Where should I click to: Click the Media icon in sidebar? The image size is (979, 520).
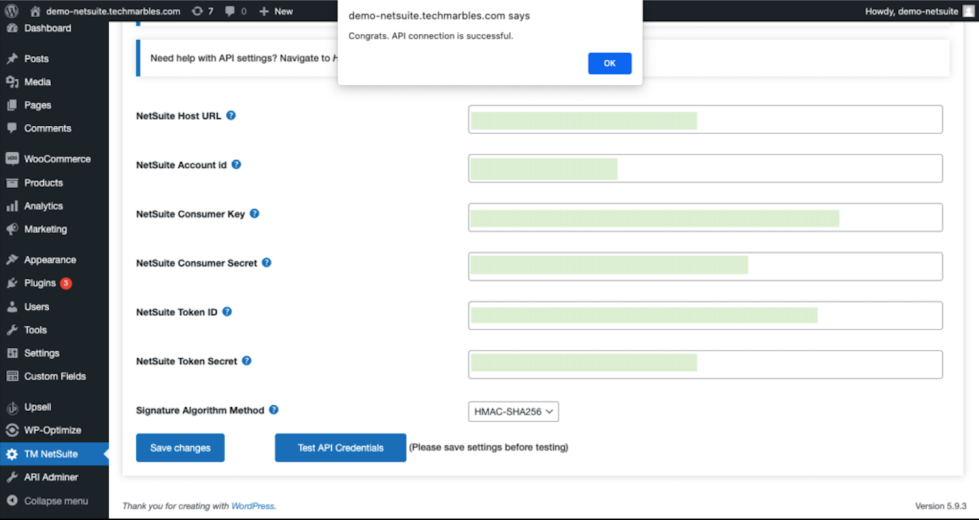(12, 82)
